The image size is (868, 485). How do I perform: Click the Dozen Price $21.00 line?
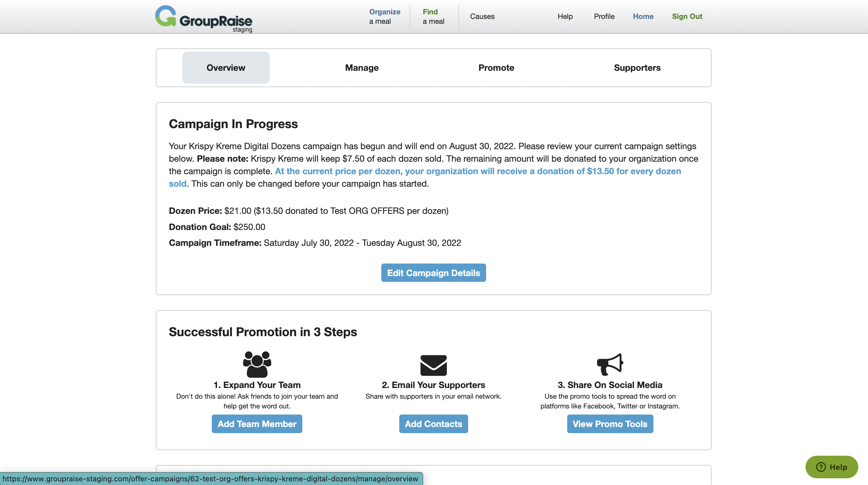(308, 211)
